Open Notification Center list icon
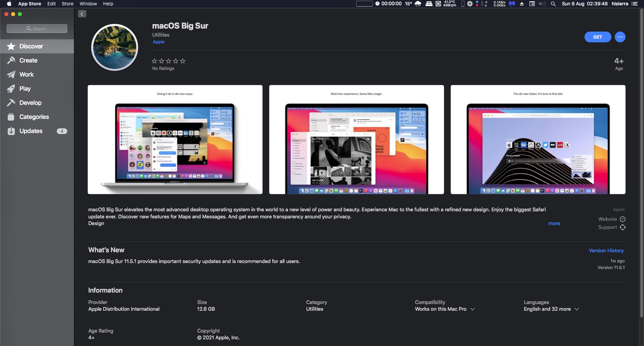This screenshot has height=346, width=644. [634, 4]
